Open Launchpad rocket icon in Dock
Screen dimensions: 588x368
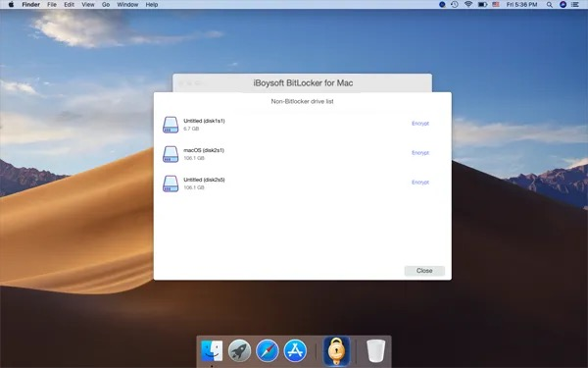pos(240,350)
